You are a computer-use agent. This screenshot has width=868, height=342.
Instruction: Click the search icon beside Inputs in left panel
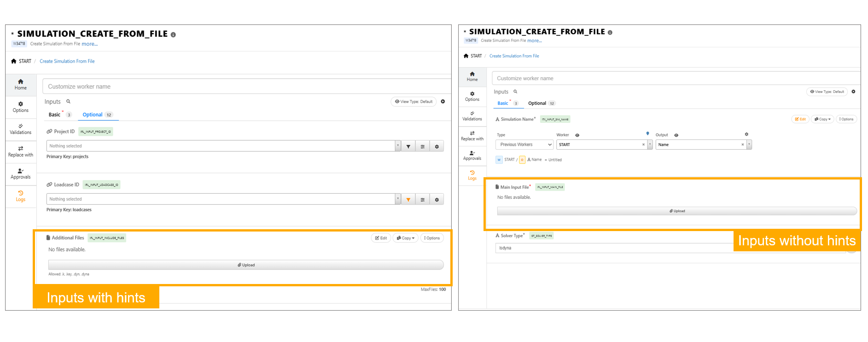point(68,102)
